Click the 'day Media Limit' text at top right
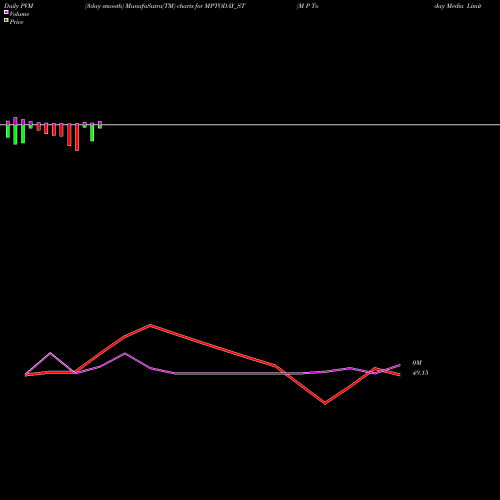This screenshot has width=500, height=500. [458, 6]
